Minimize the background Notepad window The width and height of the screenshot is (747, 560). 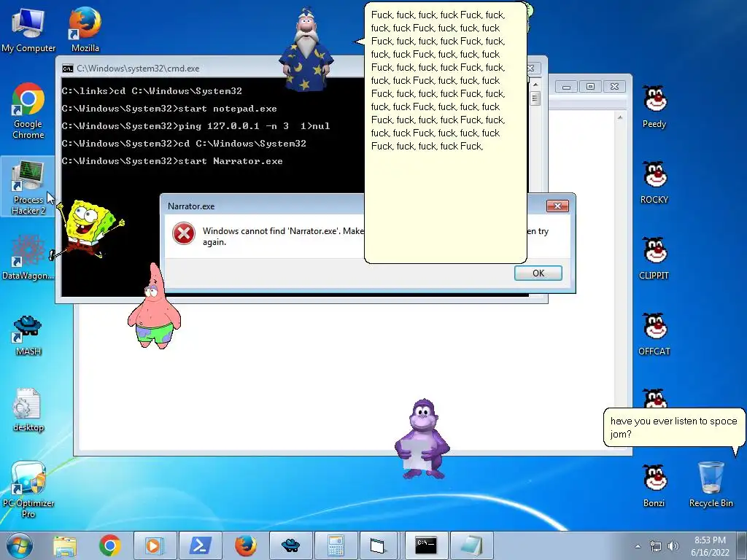[x=566, y=87]
